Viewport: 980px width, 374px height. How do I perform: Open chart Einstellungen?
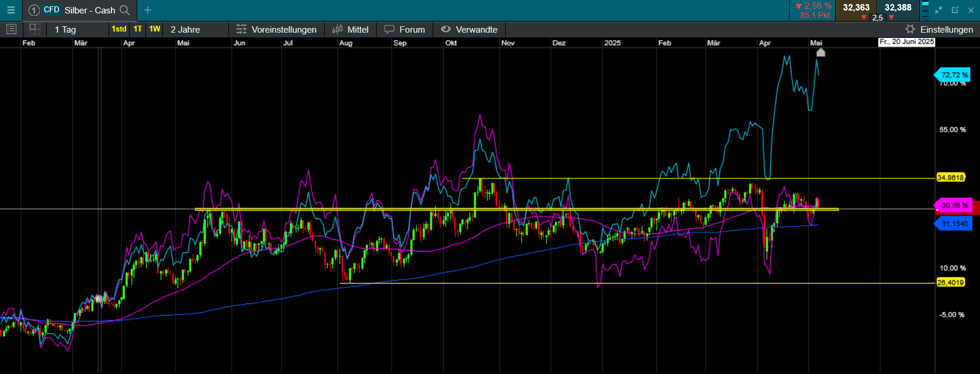tap(939, 29)
